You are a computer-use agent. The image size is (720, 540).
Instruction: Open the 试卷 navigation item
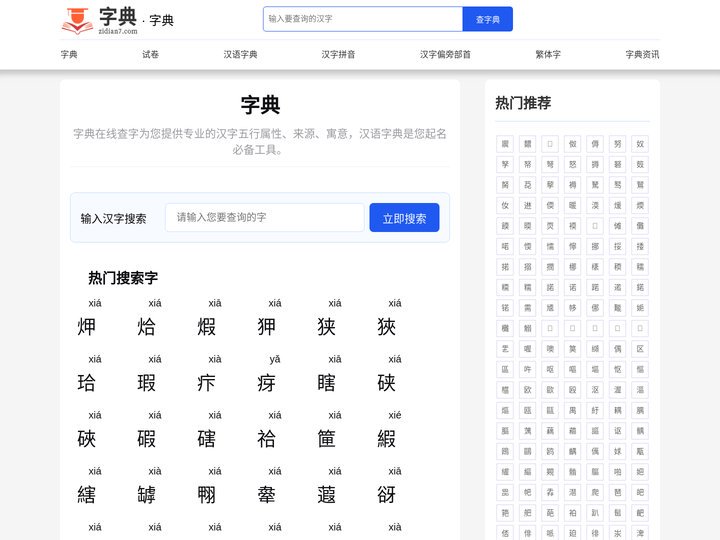coord(150,54)
